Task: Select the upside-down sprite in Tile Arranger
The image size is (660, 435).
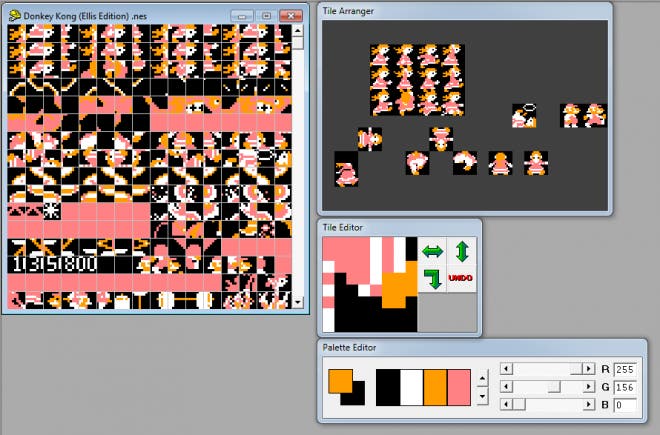Action: coord(441,139)
